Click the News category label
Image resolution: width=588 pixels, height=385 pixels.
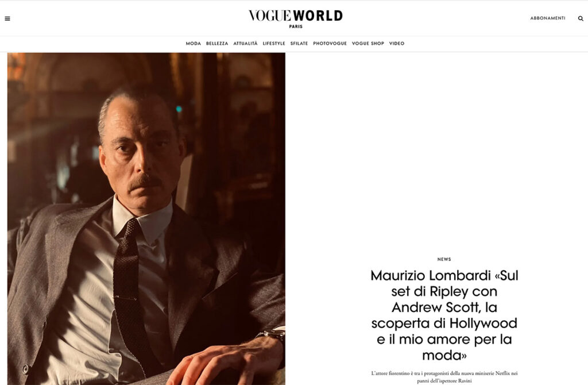pos(444,259)
